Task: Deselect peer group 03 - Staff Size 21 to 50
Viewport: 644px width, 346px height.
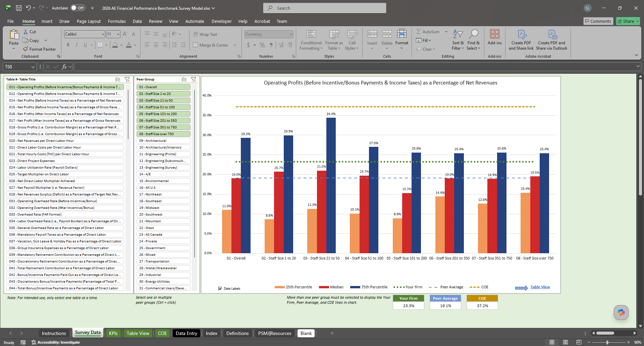Action: (163, 100)
